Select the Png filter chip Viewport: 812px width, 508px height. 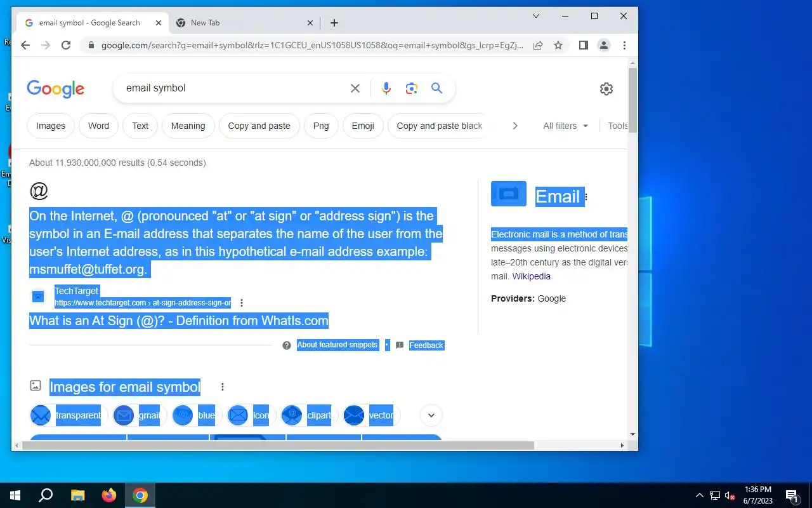pos(321,126)
